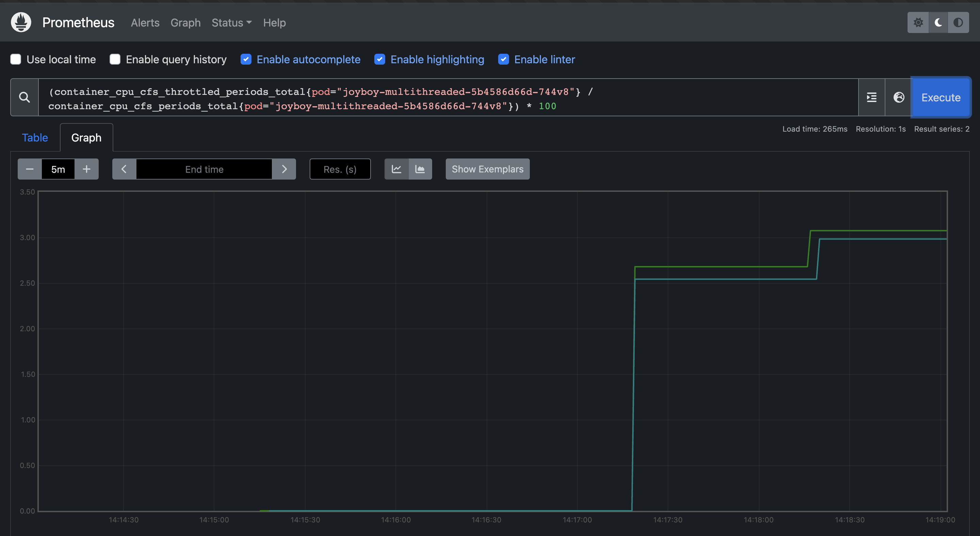This screenshot has height=536, width=980.
Task: Switch to the Table tab
Action: (34, 137)
